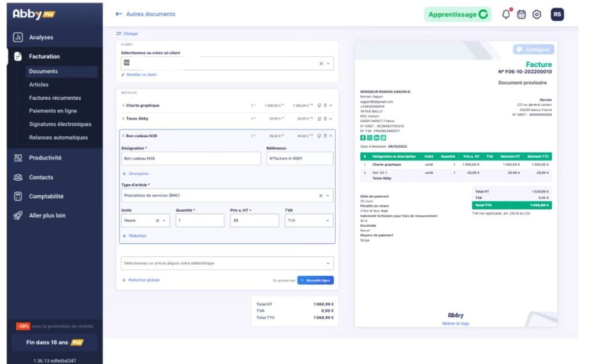Click the Configurer button on preview
This screenshot has height=364, width=594.
pos(534,50)
